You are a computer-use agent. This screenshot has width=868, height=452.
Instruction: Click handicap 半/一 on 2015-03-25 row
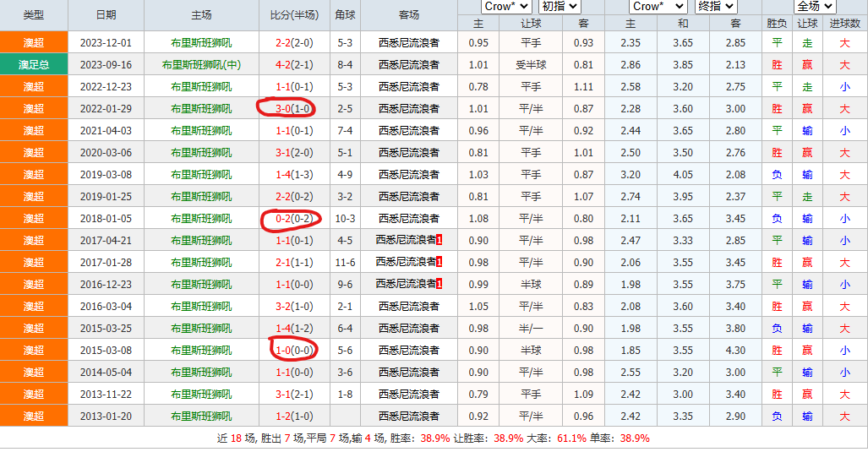[x=531, y=328]
